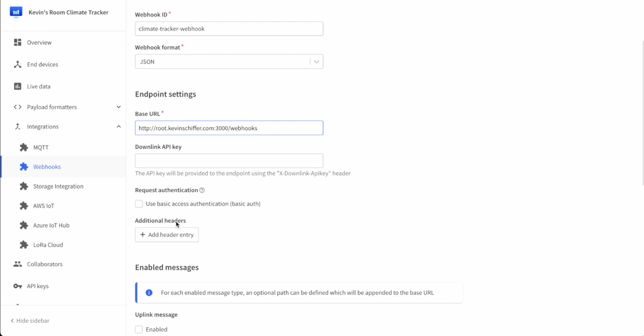This screenshot has width=644, height=336.
Task: Click Add header entry button
Action: (x=166, y=235)
